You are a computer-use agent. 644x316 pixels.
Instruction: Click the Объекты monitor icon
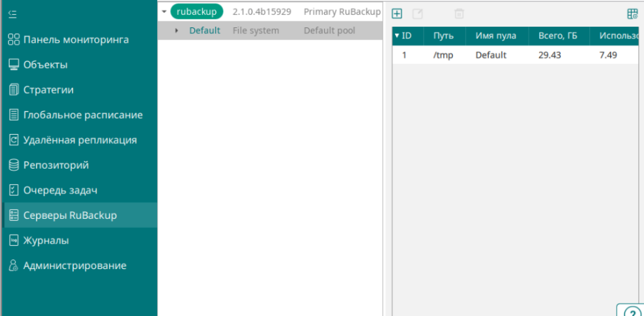pos(14,65)
